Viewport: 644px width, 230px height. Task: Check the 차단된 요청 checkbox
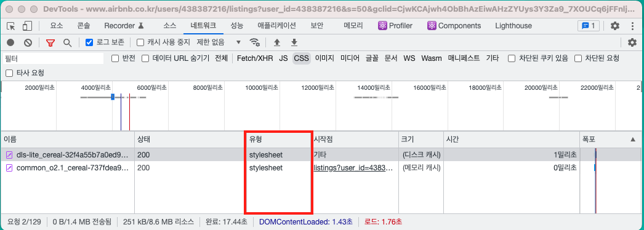tap(578, 58)
